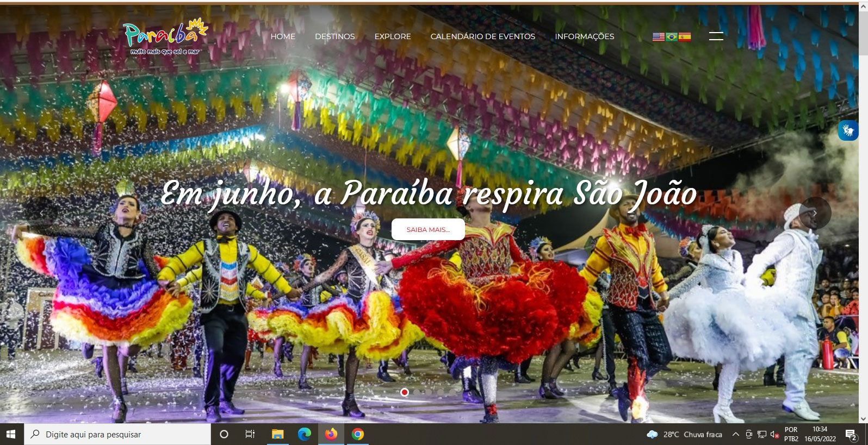Go to Calendário de Eventos
The image size is (868, 445).
[482, 36]
